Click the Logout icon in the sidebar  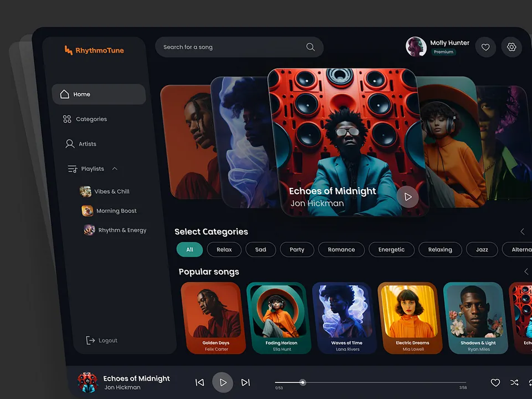(x=91, y=340)
